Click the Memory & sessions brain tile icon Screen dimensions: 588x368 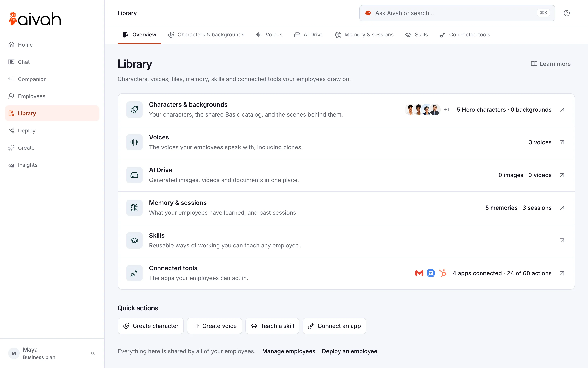(x=134, y=208)
